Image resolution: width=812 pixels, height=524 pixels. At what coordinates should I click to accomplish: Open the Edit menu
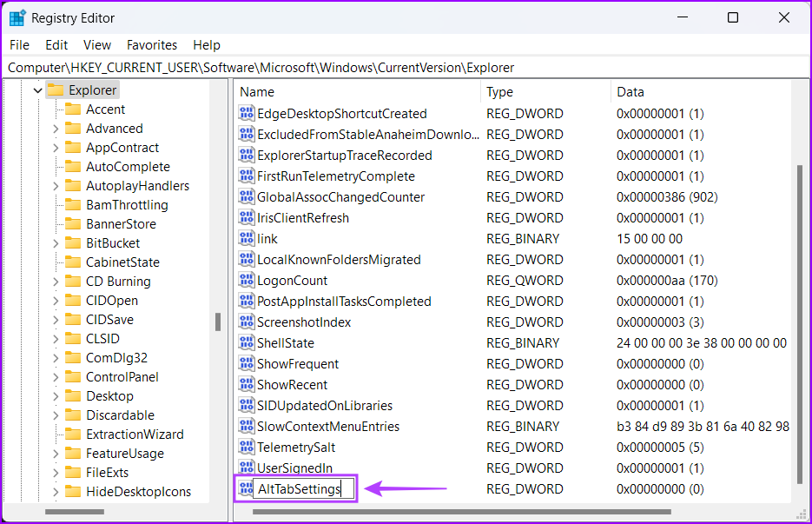point(56,45)
